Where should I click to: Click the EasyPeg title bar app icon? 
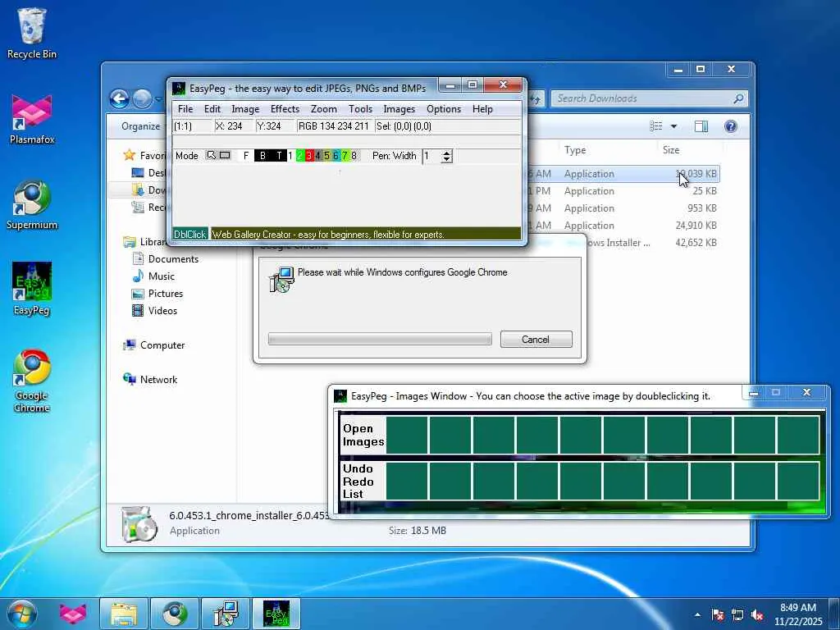tap(179, 88)
